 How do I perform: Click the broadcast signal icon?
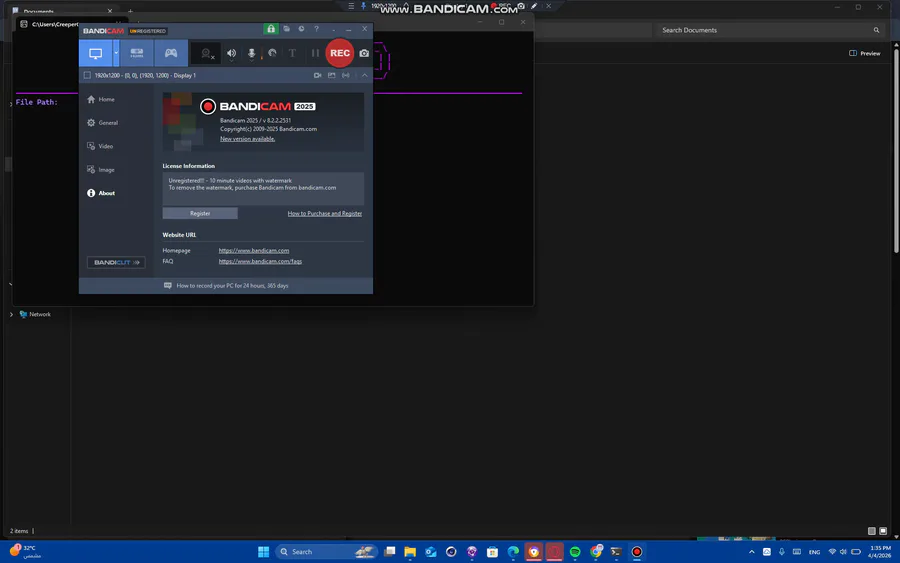pos(346,75)
